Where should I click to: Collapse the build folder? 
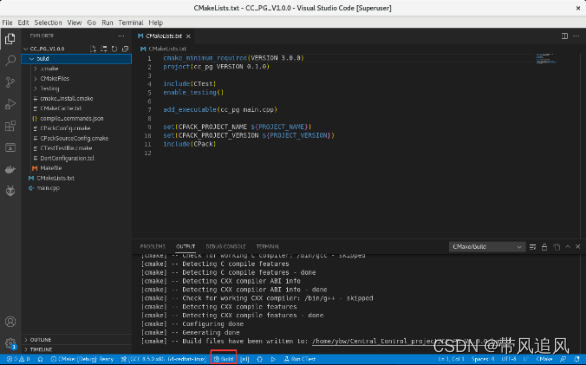[x=76, y=59]
